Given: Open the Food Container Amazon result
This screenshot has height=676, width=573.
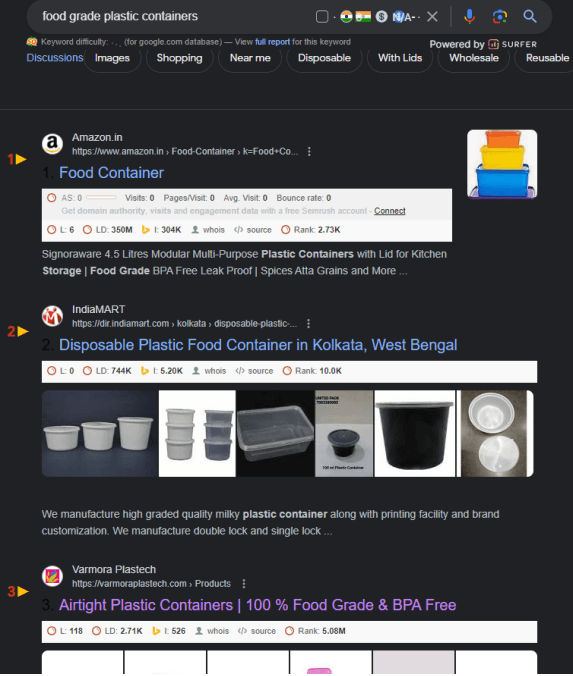Looking at the screenshot, I should point(111,173).
